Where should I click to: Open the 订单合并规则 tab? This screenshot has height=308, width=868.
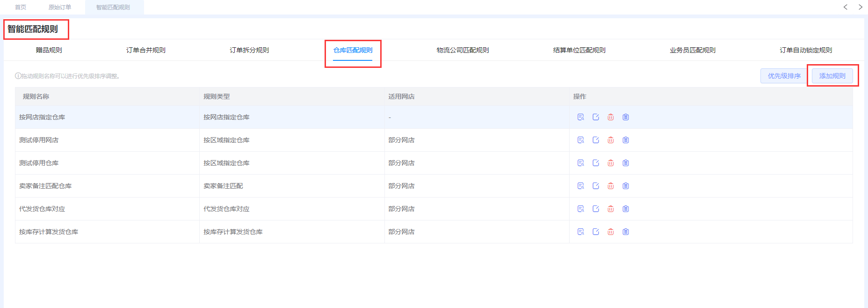(146, 50)
